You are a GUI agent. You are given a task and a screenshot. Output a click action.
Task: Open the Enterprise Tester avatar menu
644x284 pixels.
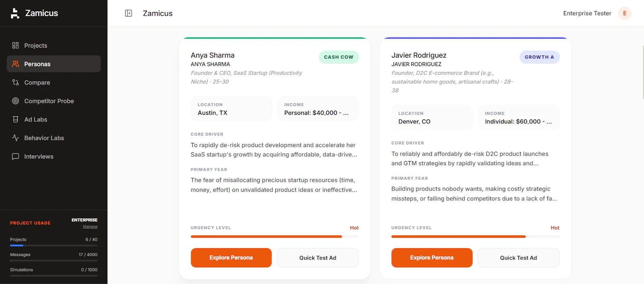pyautogui.click(x=625, y=13)
